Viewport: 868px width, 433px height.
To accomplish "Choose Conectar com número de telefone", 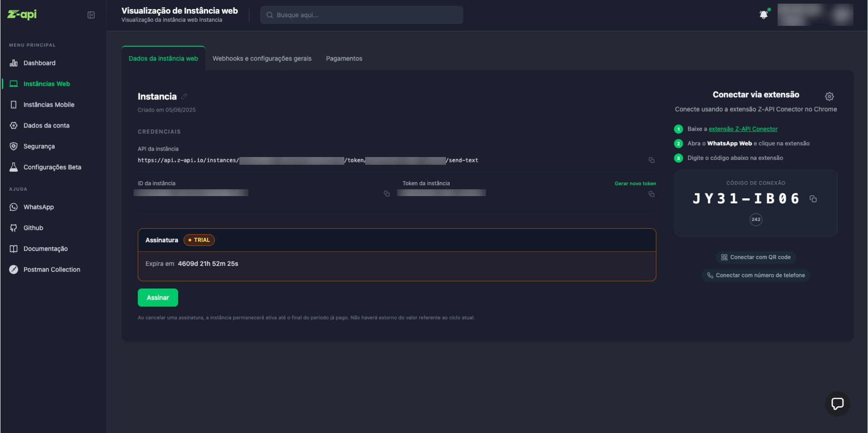I will (x=756, y=276).
